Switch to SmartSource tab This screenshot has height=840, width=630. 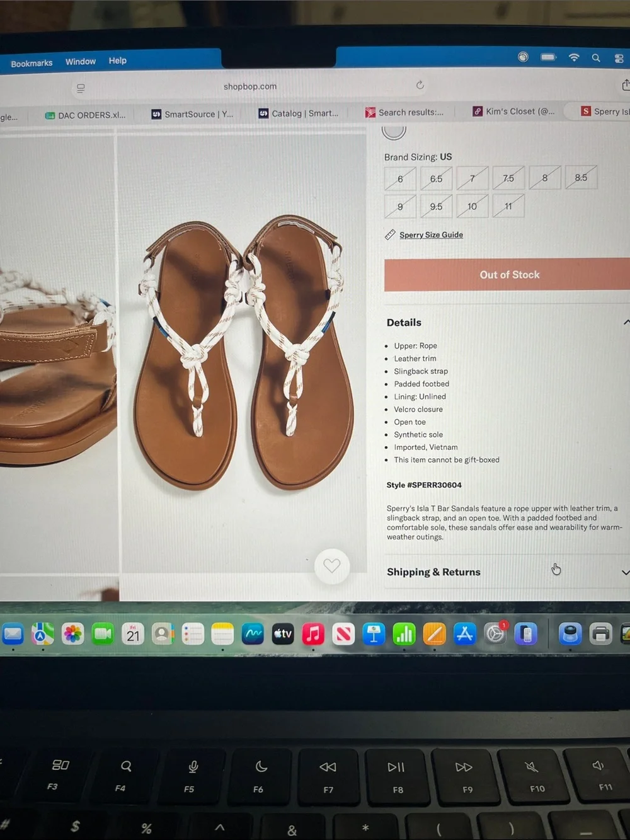pyautogui.click(x=193, y=114)
